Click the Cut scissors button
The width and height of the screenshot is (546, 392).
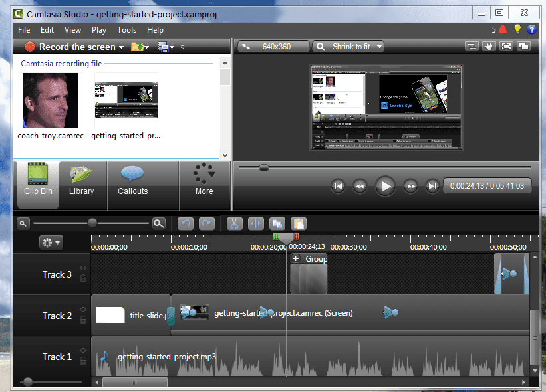coord(234,224)
